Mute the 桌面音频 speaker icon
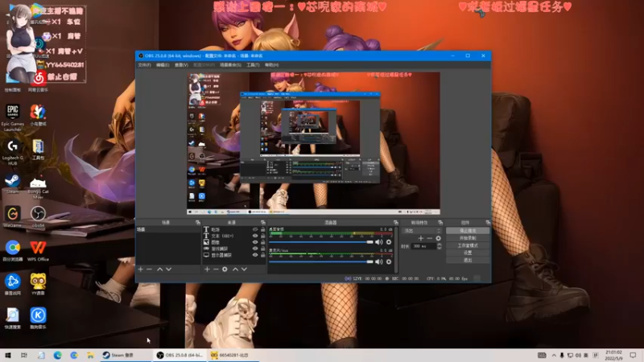The width and height of the screenshot is (644, 362). tap(378, 242)
